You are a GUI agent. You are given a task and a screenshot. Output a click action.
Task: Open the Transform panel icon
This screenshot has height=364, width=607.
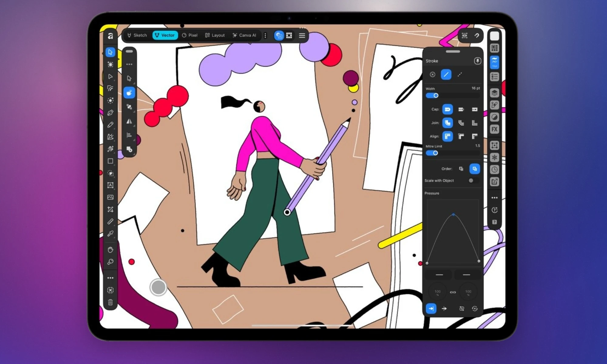point(494,145)
